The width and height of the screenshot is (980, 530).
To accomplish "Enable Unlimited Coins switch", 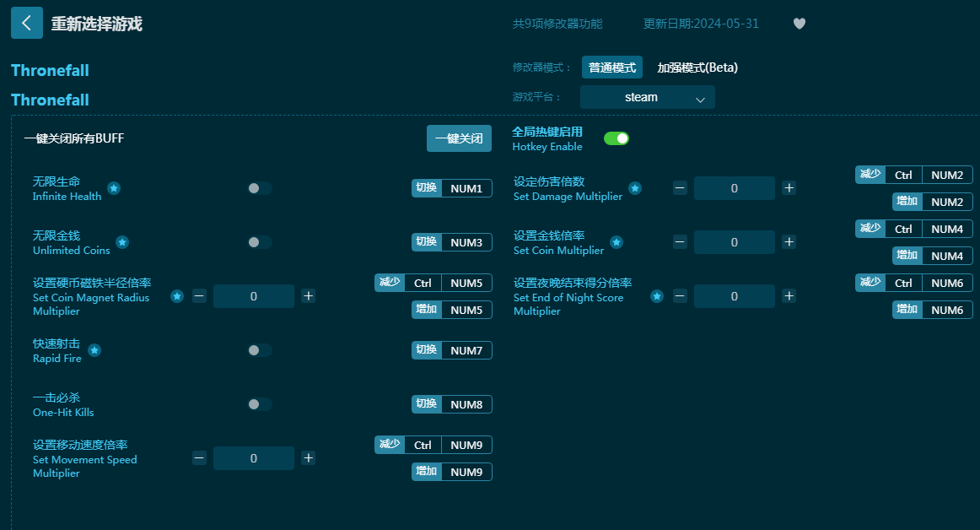I will coord(260,242).
